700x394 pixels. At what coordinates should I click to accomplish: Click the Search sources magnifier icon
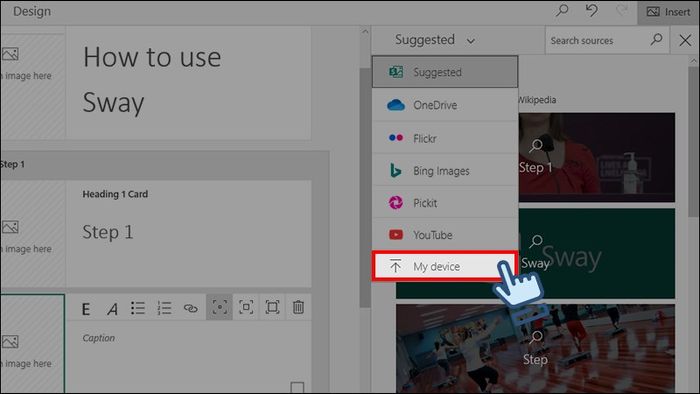tap(656, 40)
